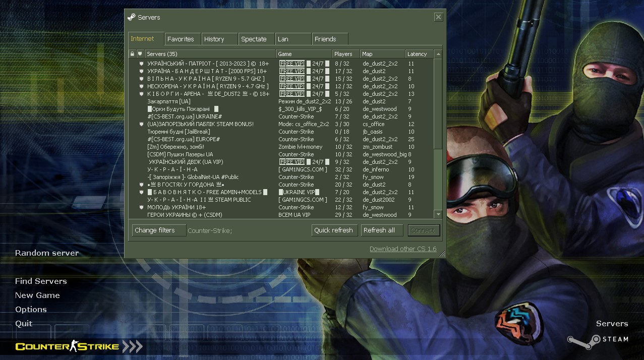The height and width of the screenshot is (360, 644).
Task: Open the History tab
Action: click(219, 39)
